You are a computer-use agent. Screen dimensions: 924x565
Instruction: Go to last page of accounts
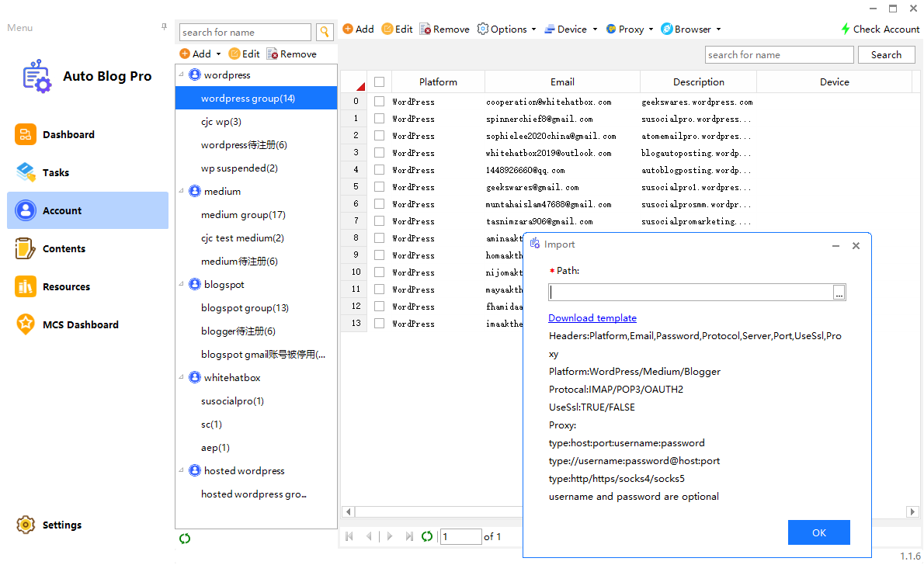click(x=409, y=536)
